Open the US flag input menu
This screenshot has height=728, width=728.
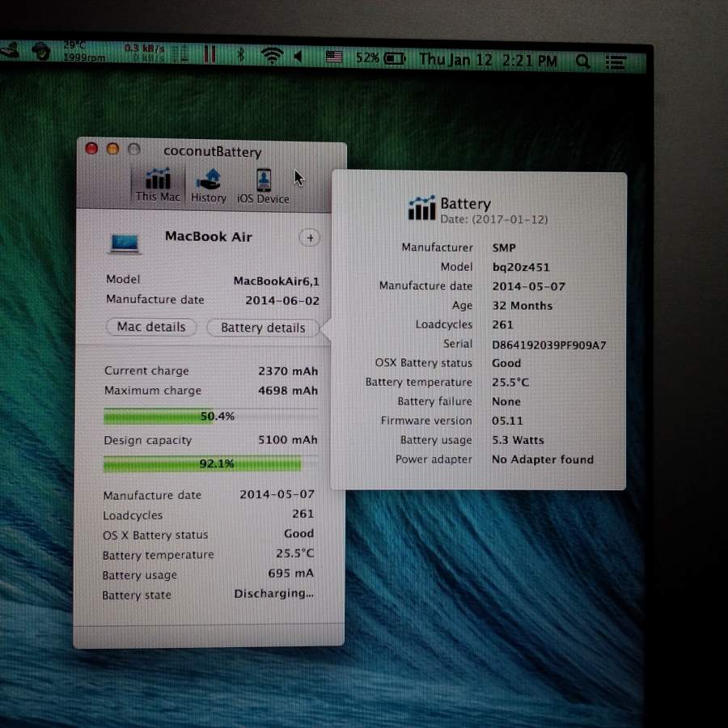tap(334, 57)
